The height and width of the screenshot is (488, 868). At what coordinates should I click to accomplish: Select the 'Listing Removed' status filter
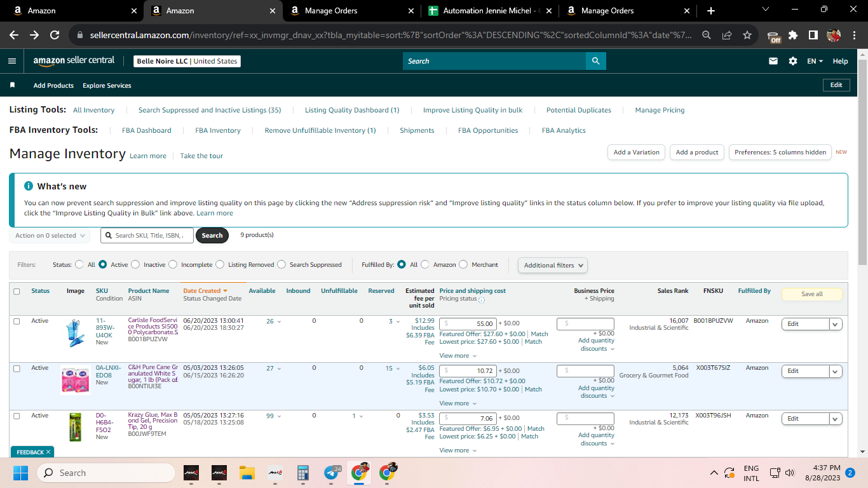click(x=220, y=264)
